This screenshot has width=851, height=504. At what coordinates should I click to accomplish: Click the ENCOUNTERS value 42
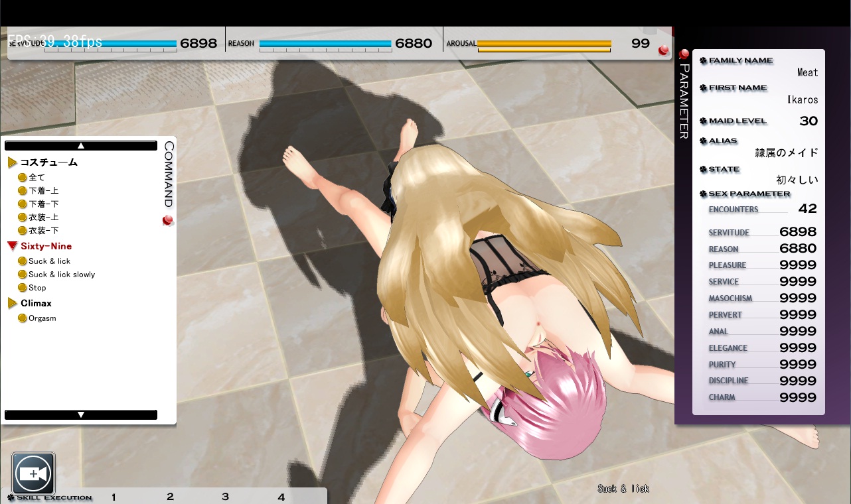807,209
